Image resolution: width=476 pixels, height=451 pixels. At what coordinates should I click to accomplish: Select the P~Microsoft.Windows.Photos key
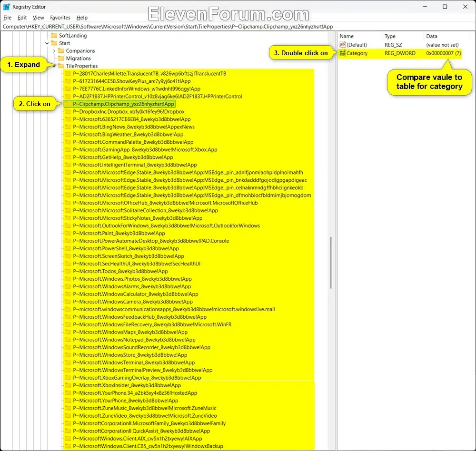pyautogui.click(x=132, y=279)
